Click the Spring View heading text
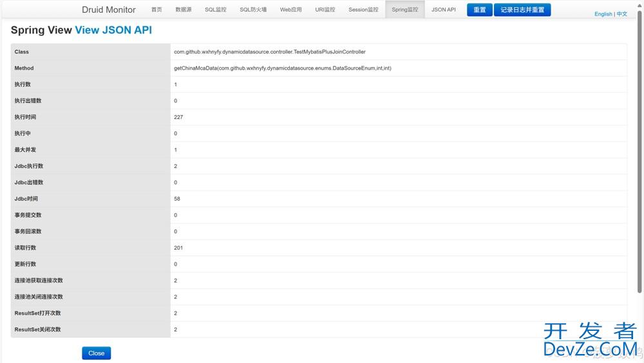644x363 pixels. 41,30
